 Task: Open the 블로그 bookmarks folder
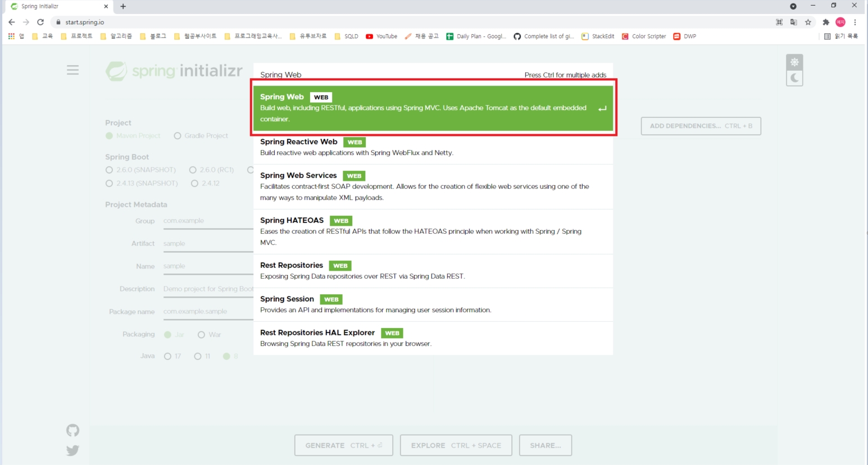click(153, 36)
